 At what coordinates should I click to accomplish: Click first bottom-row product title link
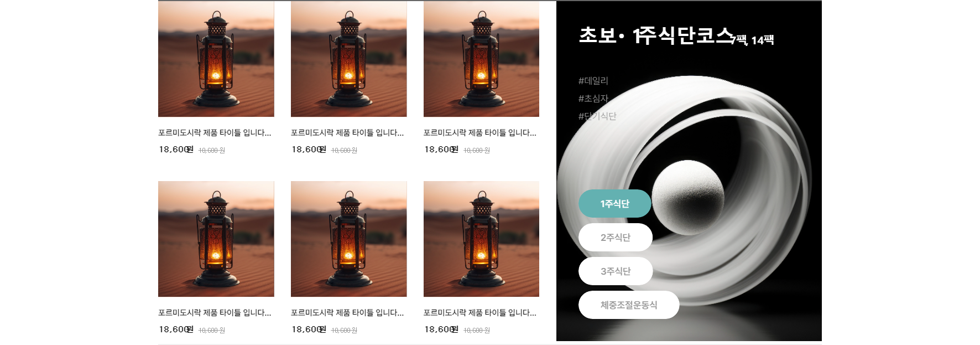(215, 313)
